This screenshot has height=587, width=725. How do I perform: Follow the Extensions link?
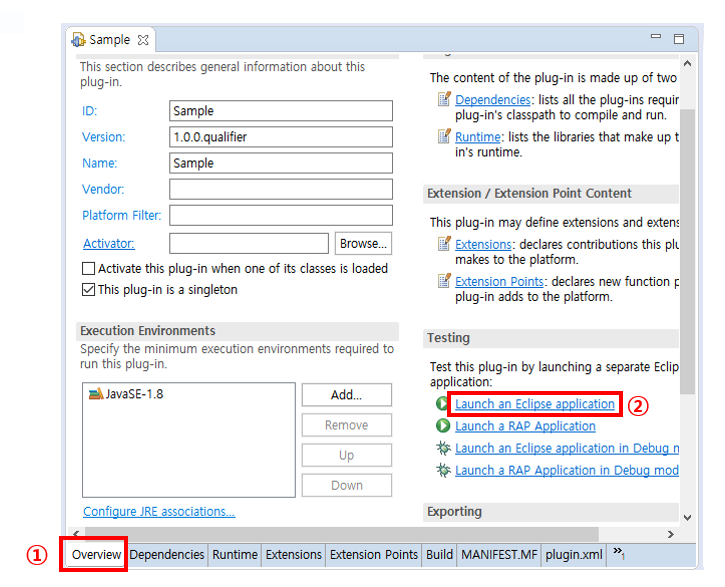point(483,244)
